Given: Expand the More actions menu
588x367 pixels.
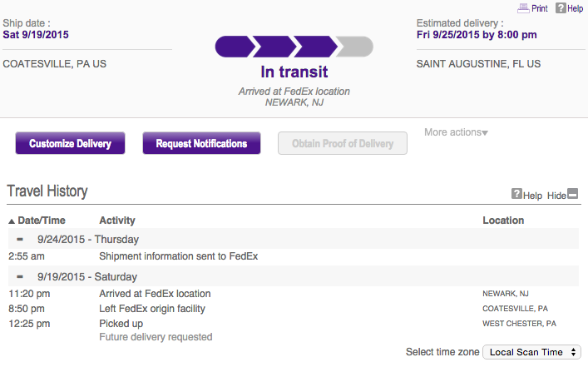Looking at the screenshot, I should 456,132.
